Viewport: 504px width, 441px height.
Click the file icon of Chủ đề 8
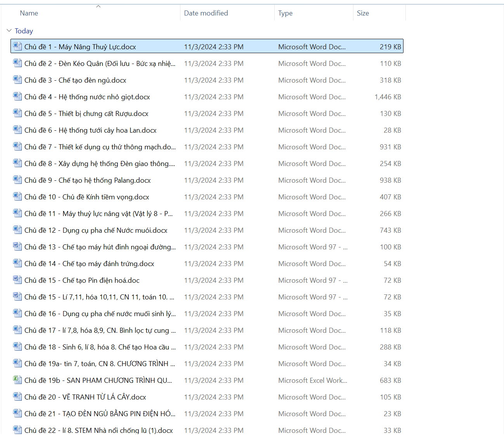(17, 163)
